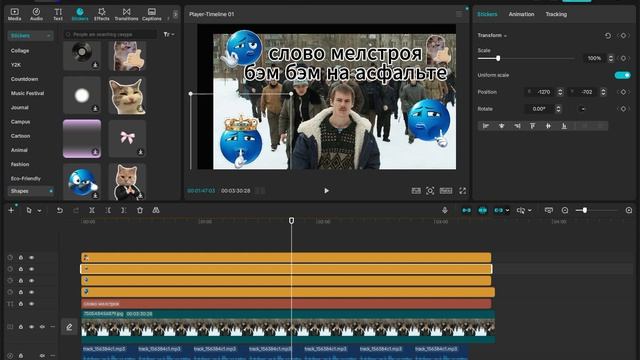Hide the main video track
The height and width of the screenshot is (360, 640).
pos(31,327)
